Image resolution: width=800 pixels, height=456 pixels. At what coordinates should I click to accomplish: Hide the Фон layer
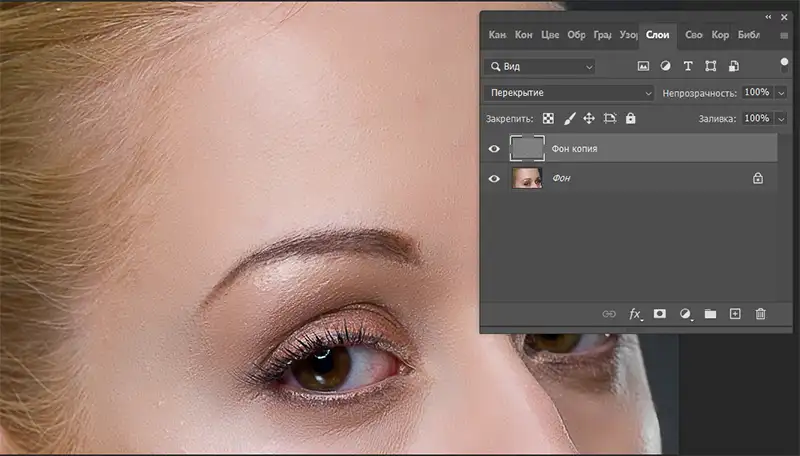tap(494, 179)
